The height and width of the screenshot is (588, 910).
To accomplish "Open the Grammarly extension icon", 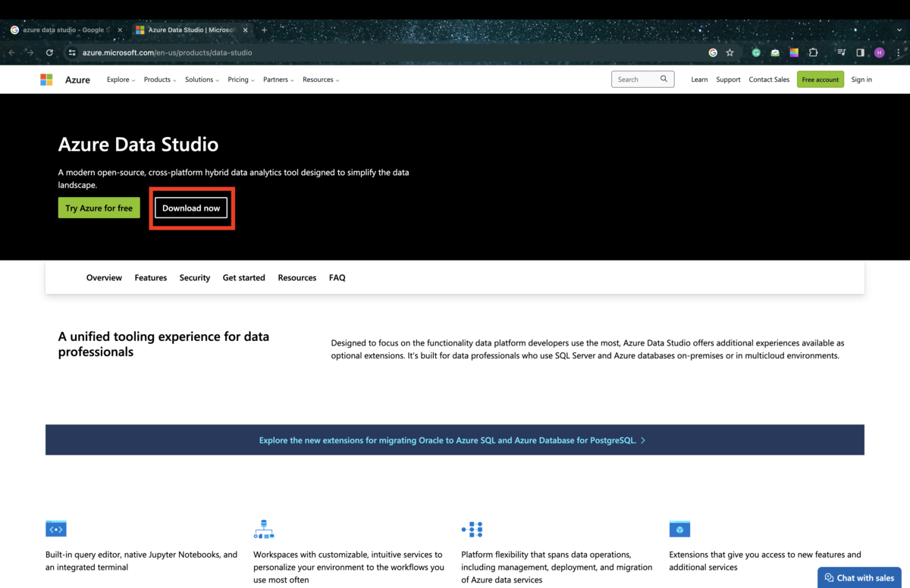I will (x=755, y=52).
